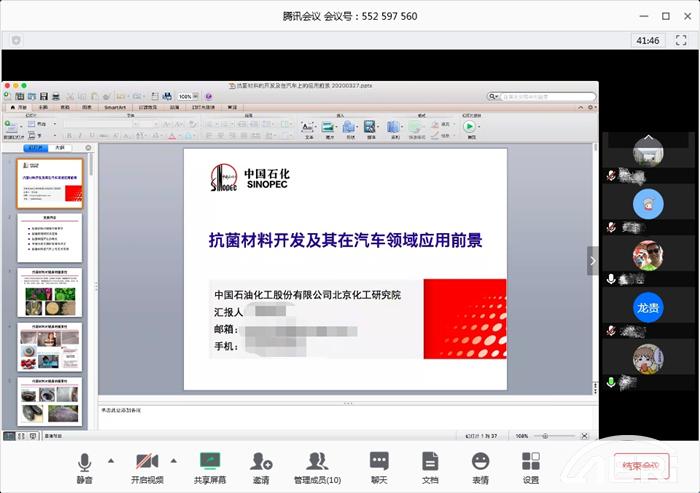The width and height of the screenshot is (700, 493).
Task: Open Manage Members (10) panel
Action: (317, 466)
